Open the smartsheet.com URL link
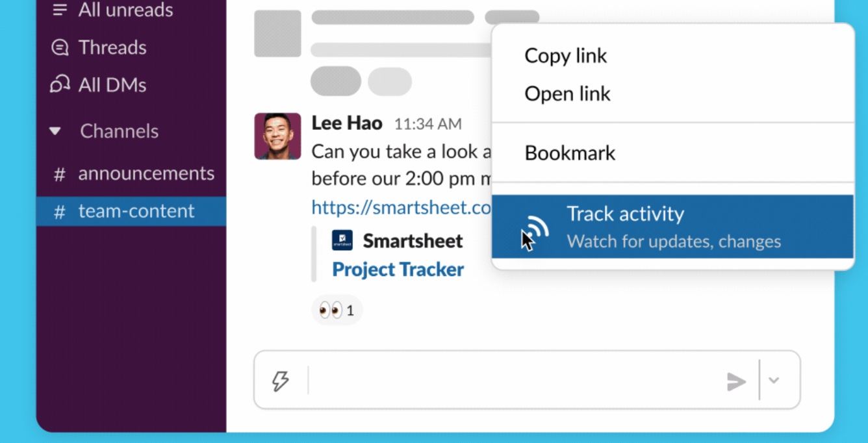The height and width of the screenshot is (443, 868). (x=401, y=207)
